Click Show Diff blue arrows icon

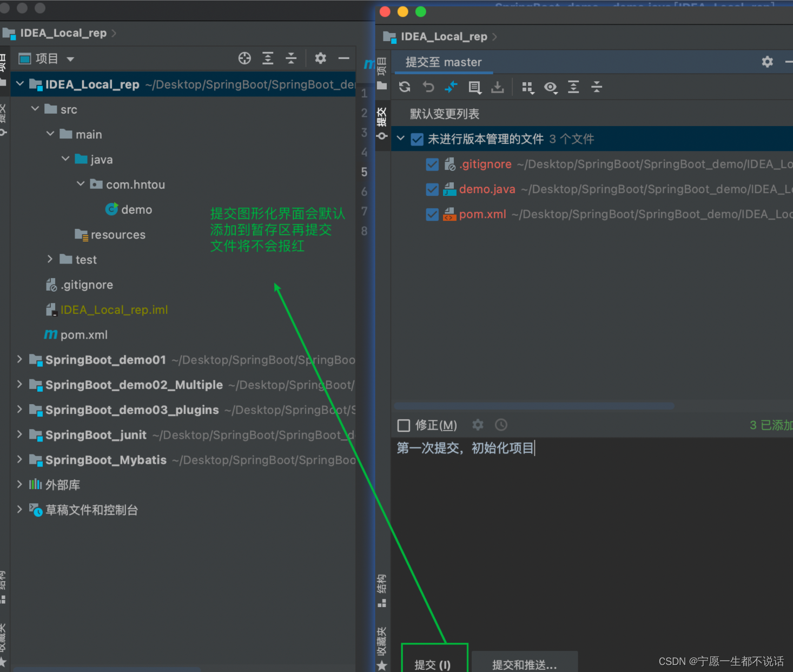click(451, 87)
